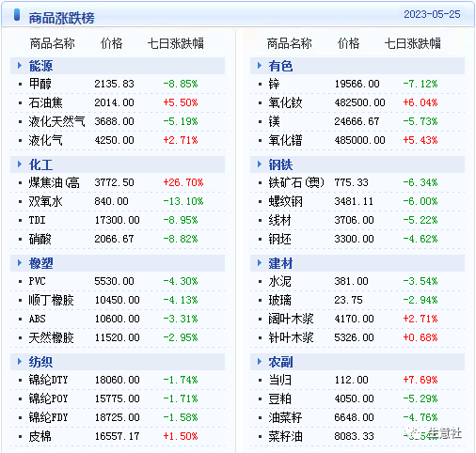Click the +7.69% change for 当归
This screenshot has width=476, height=453.
tap(420, 380)
